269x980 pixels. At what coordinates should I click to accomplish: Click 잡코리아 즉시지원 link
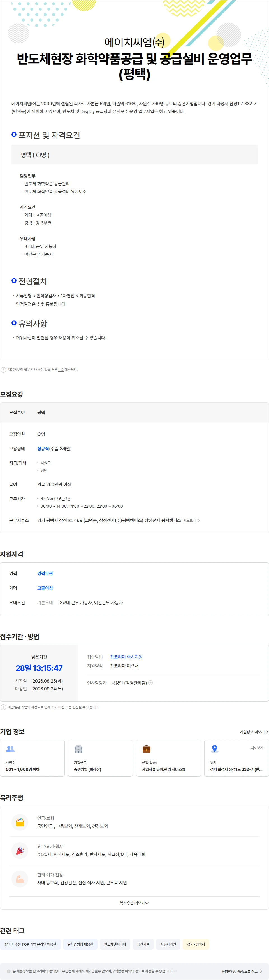(x=126, y=657)
